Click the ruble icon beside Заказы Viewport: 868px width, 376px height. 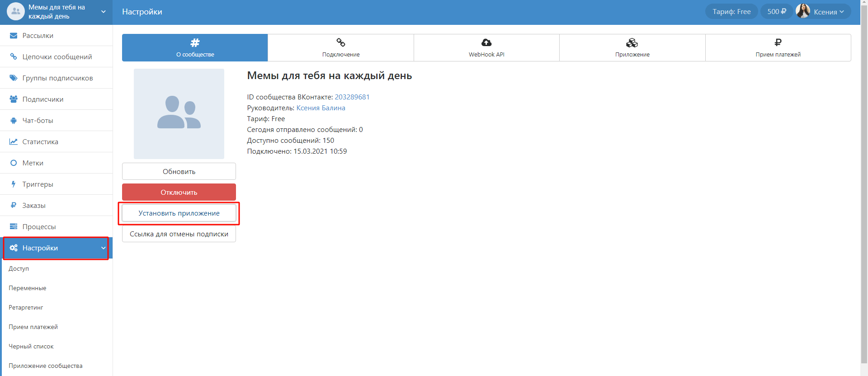click(x=14, y=206)
